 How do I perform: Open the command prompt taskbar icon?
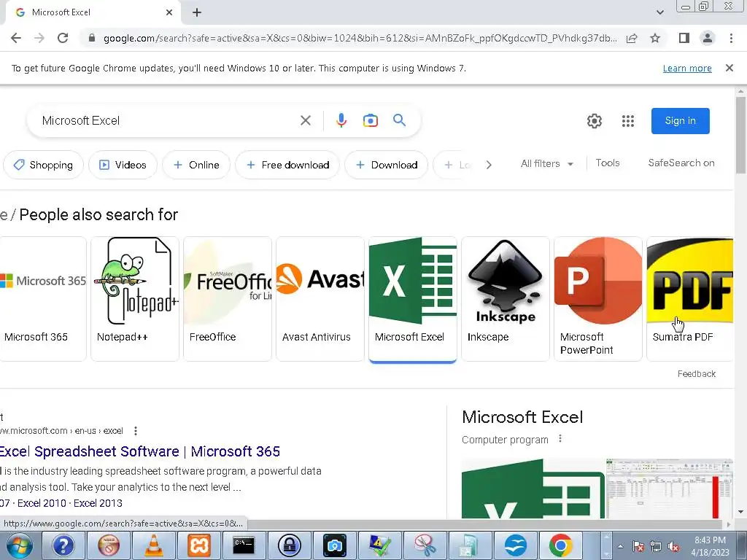244,545
